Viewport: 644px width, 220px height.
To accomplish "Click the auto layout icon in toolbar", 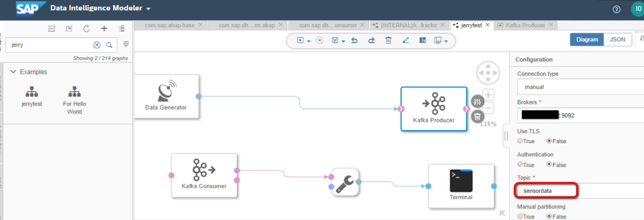I will tap(423, 40).
